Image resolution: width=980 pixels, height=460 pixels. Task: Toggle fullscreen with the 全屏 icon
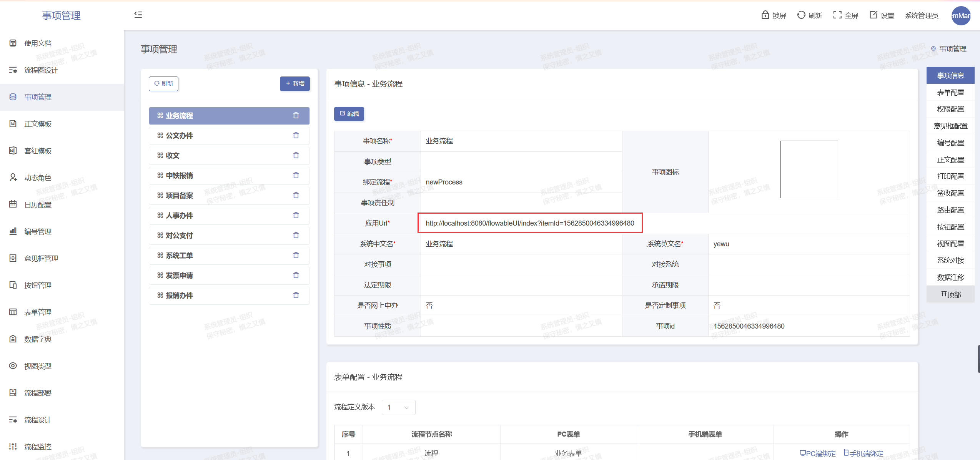tap(837, 15)
